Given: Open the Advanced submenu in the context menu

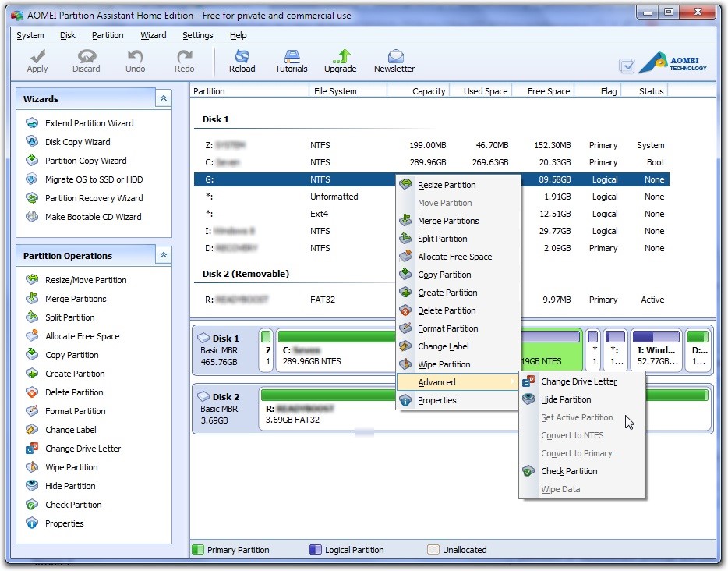Looking at the screenshot, I should pyautogui.click(x=436, y=382).
